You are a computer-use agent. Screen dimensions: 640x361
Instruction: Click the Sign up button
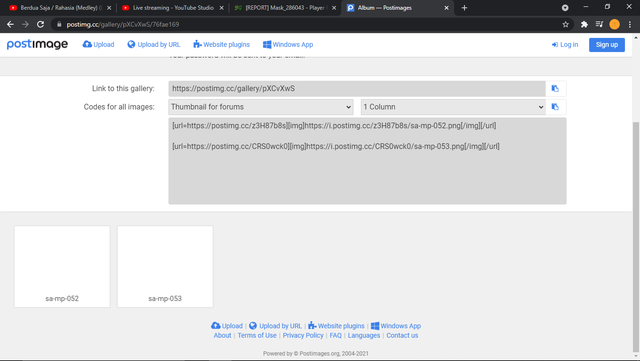coord(607,45)
